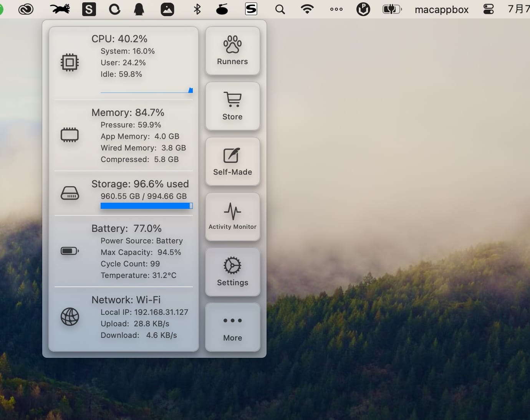Click the running cat menu bar icon
This screenshot has width=530, height=420.
[x=60, y=9]
